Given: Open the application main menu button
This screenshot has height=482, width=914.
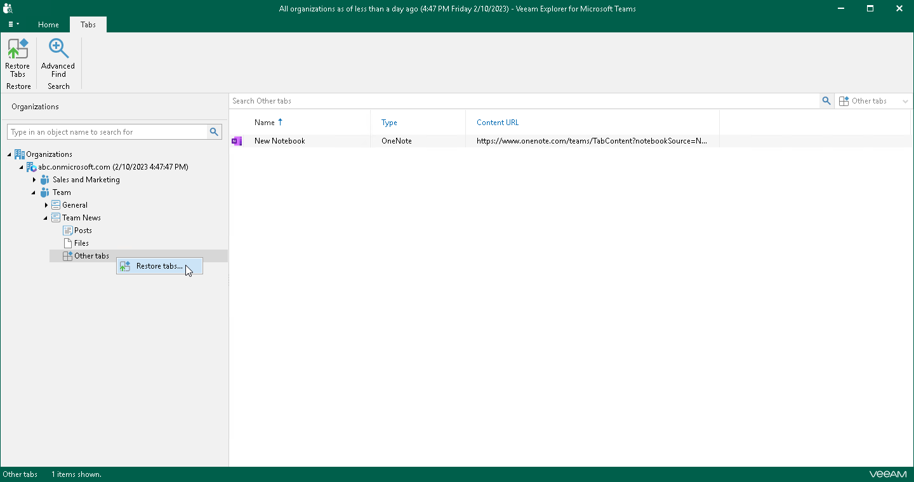Looking at the screenshot, I should [x=13, y=24].
